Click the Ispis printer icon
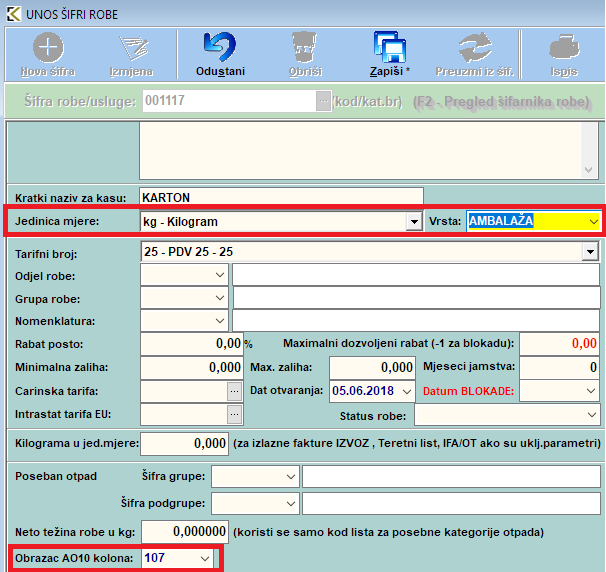This screenshot has width=606, height=572. (x=564, y=49)
